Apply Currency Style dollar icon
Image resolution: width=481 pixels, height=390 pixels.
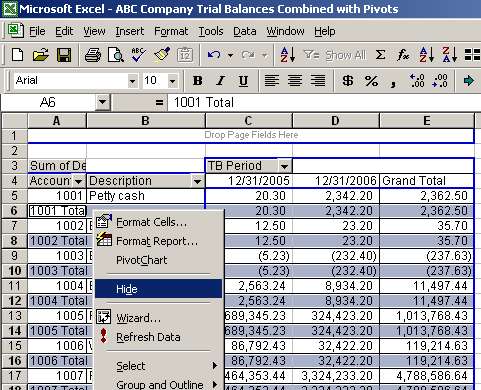[x=348, y=81]
